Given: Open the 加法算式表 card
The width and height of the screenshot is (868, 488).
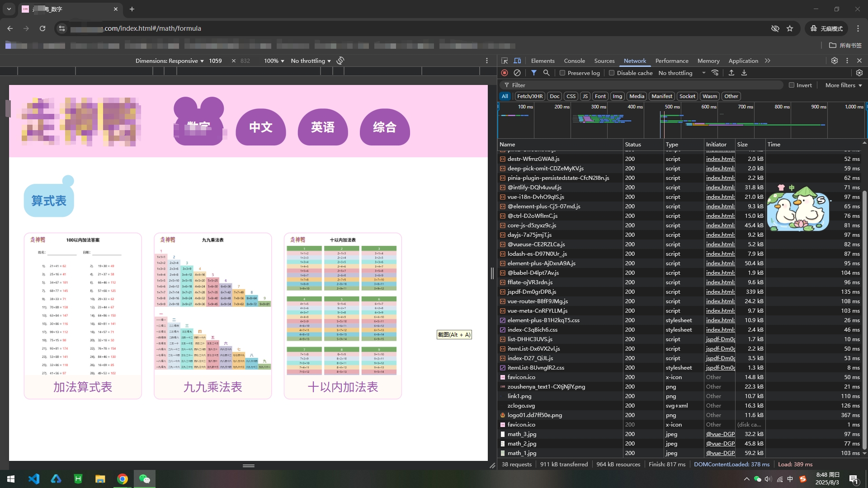Looking at the screenshot, I should [x=83, y=316].
